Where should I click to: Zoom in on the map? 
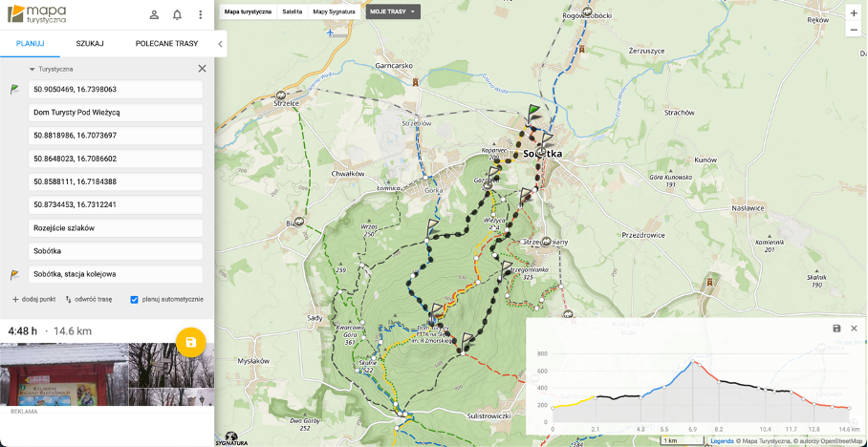[853, 13]
